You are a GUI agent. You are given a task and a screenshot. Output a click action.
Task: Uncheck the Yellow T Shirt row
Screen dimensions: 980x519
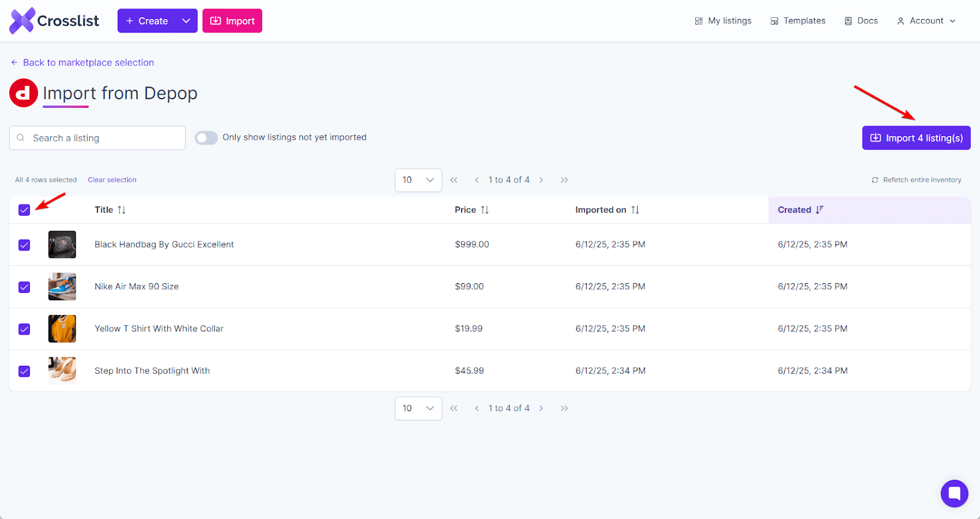click(24, 329)
